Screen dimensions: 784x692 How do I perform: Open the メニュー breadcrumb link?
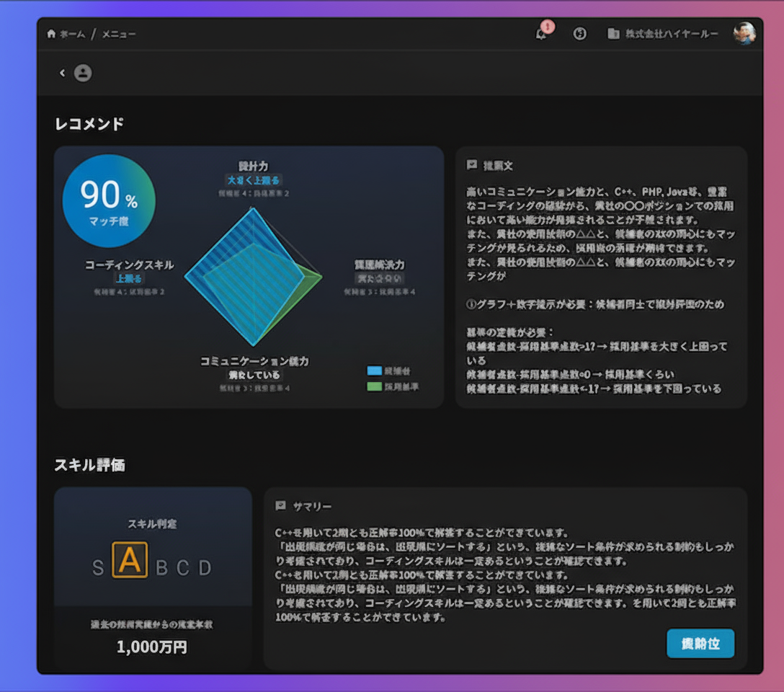click(x=118, y=34)
